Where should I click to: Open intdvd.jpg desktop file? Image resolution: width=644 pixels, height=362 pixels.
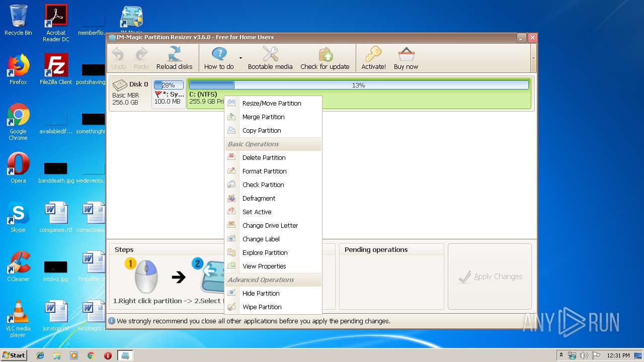pos(56,270)
